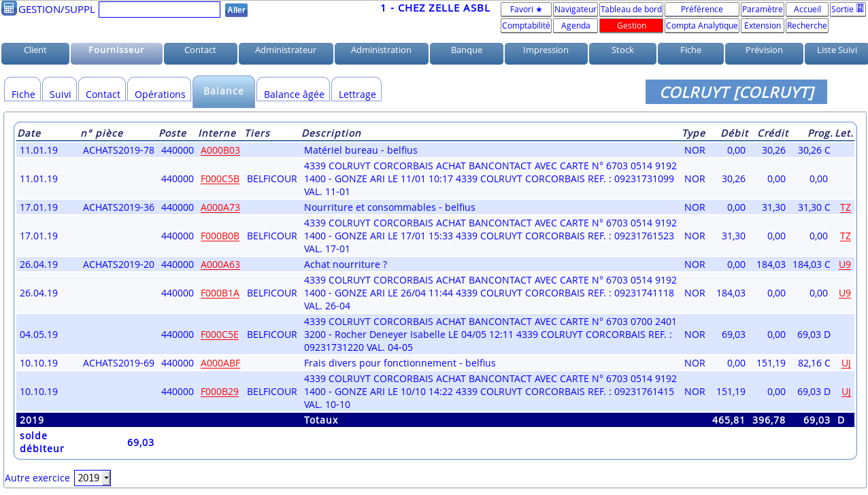Add page to Favori star
This screenshot has height=495, width=868.
click(x=526, y=10)
